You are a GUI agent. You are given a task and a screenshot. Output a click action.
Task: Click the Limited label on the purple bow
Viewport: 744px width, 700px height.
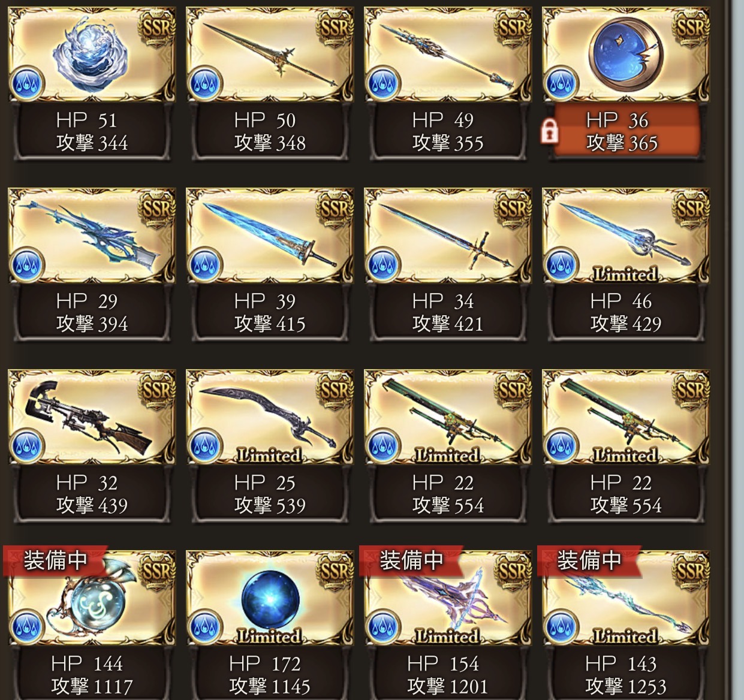click(x=448, y=636)
